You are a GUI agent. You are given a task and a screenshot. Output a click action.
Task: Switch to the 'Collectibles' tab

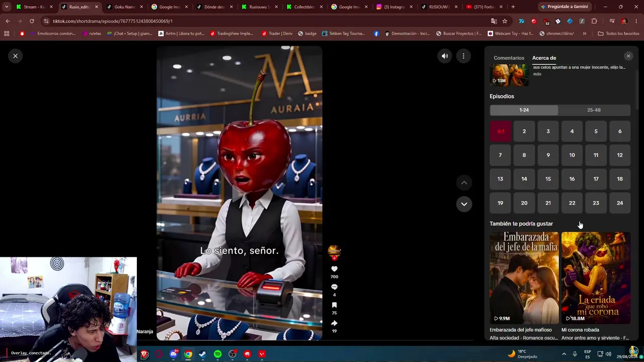[x=304, y=7]
